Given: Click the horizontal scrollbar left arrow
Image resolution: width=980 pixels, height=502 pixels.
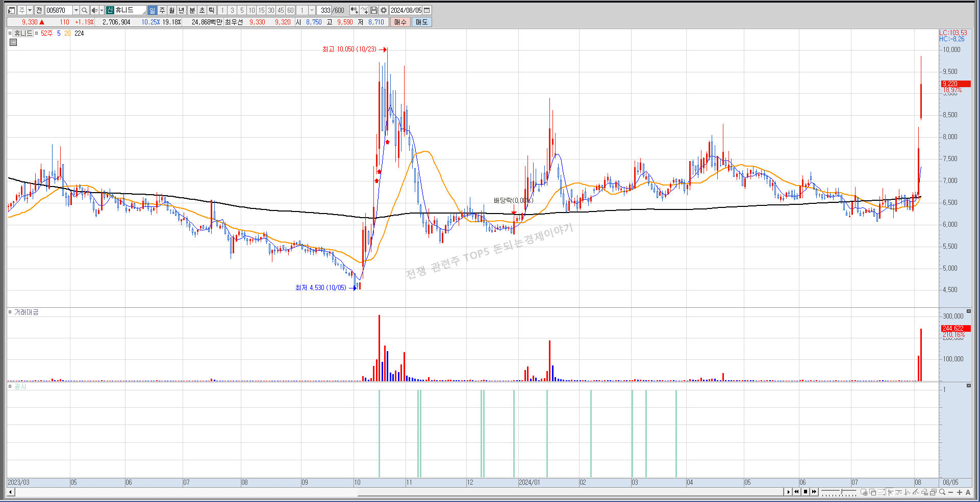Looking at the screenshot, I should click(10, 492).
